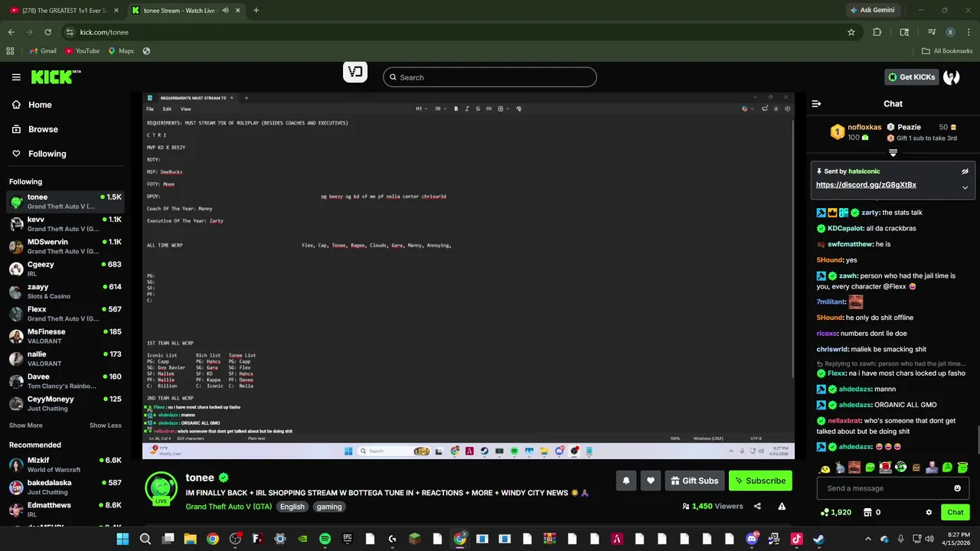Screen dimensions: 980x551
Task: Open kevv channel from Following list
Action: 65,223
